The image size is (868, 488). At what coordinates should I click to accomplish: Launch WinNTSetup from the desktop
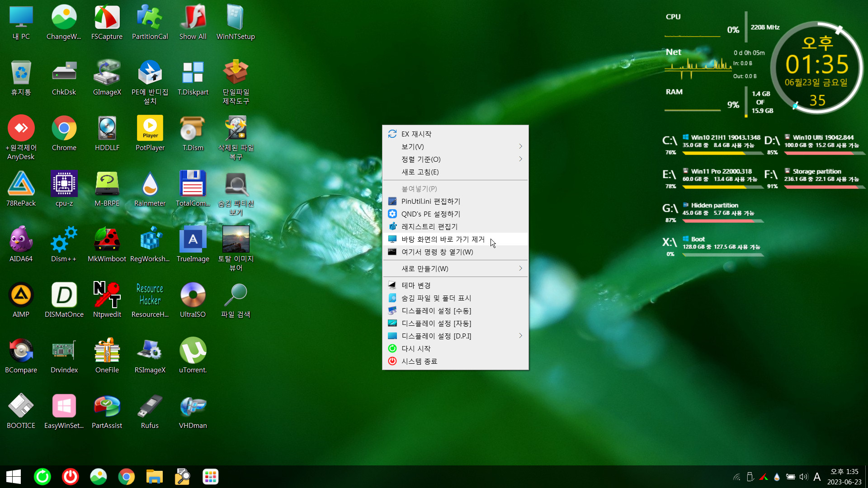click(x=236, y=23)
